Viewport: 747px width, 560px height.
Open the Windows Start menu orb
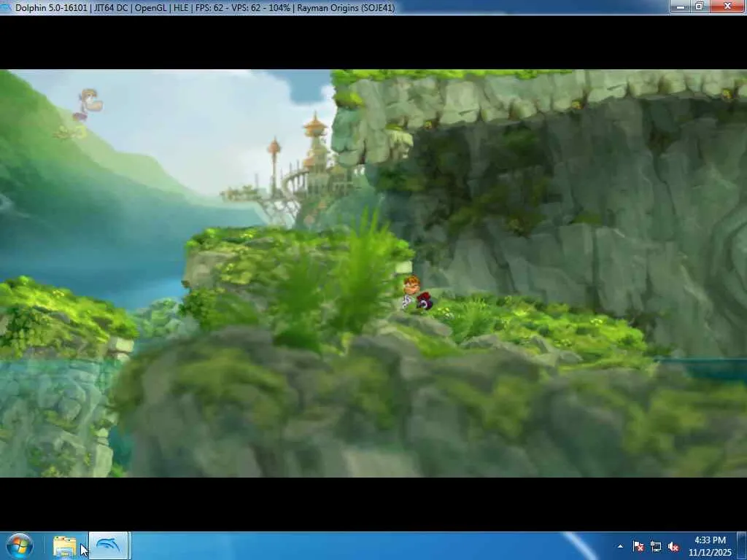pyautogui.click(x=20, y=545)
